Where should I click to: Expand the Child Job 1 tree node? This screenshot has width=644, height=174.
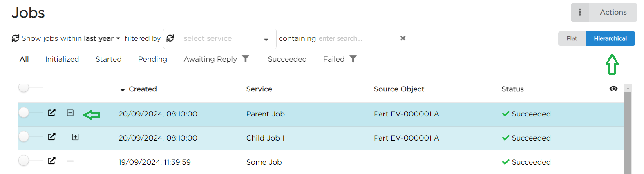point(75,137)
